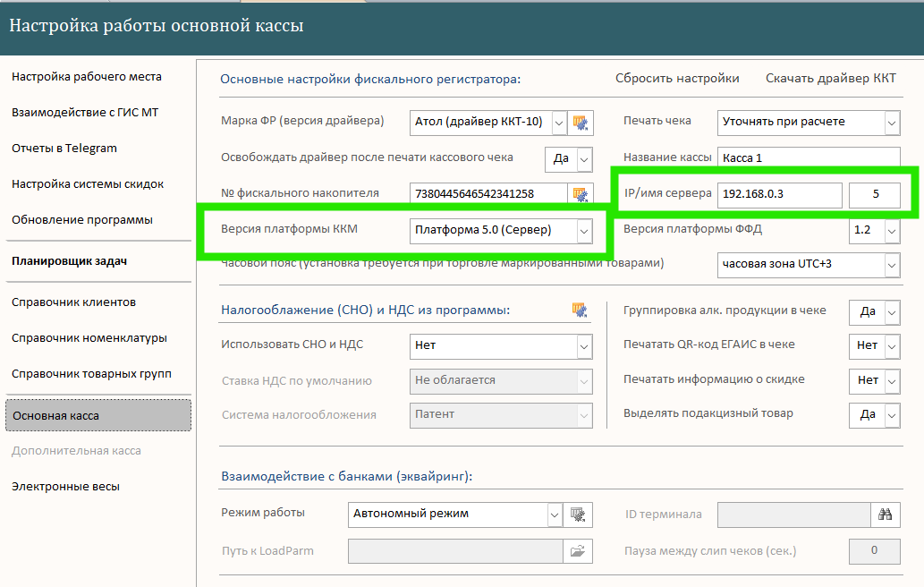Click Пауза между слип чеков field
This screenshot has height=587, width=924.
click(875, 551)
